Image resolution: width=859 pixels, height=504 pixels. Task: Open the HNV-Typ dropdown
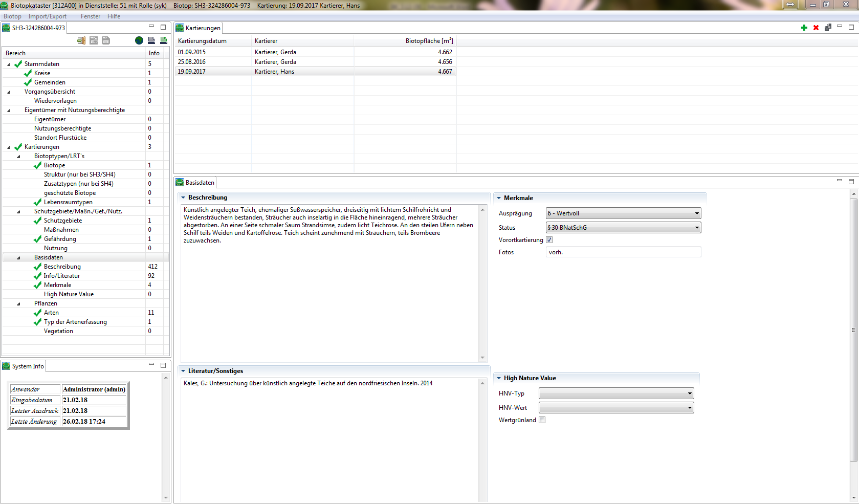click(616, 393)
